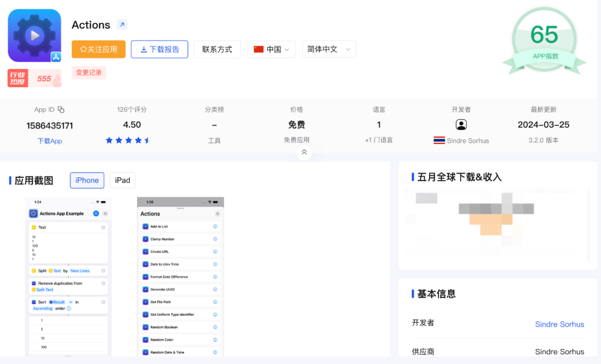Click the Actions app icon

click(35, 36)
